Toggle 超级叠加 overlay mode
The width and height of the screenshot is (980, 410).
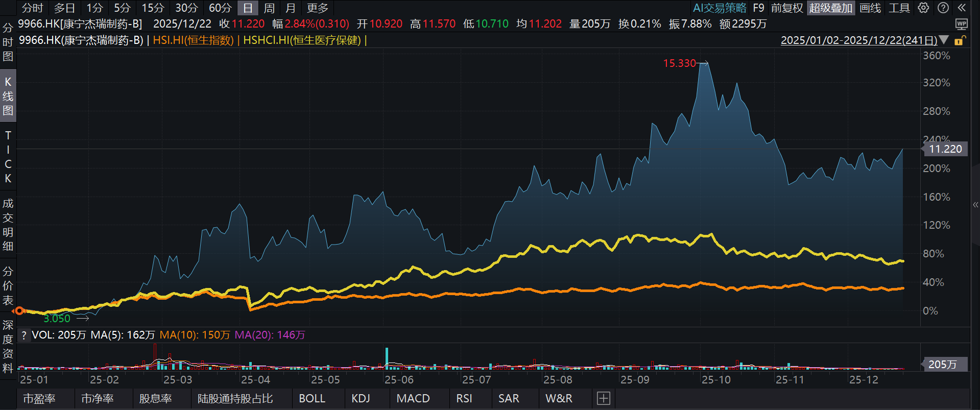pos(830,8)
